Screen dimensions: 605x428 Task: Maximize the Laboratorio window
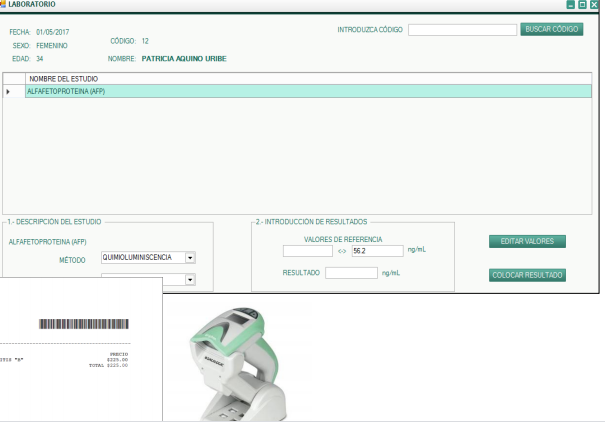coord(584,6)
